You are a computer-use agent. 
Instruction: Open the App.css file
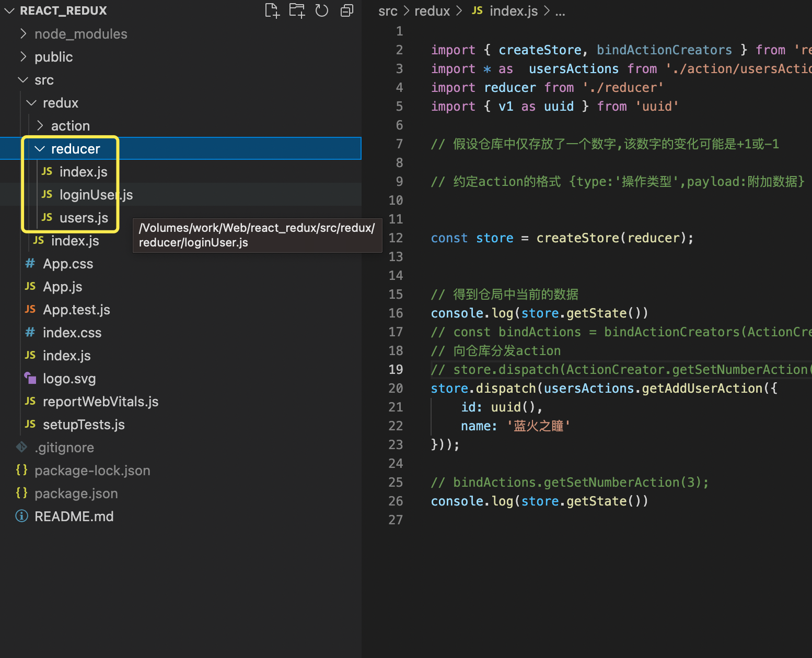pos(181,264)
